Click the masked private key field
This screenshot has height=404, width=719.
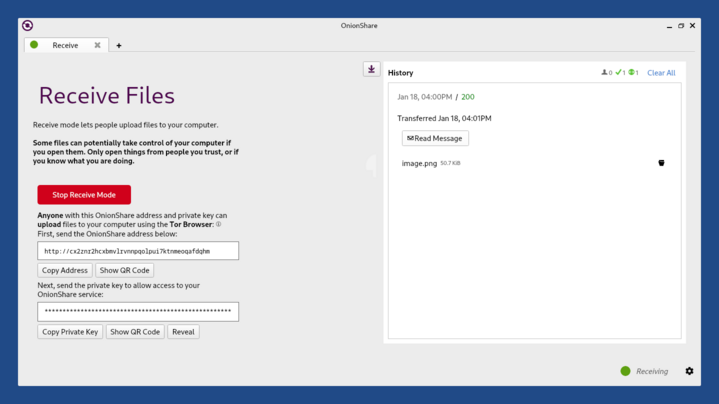click(x=138, y=311)
